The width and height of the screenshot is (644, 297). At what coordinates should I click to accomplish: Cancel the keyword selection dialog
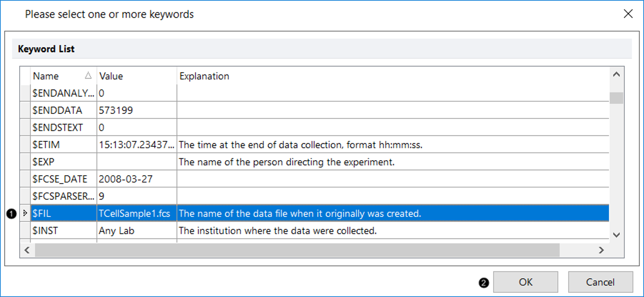pos(601,282)
